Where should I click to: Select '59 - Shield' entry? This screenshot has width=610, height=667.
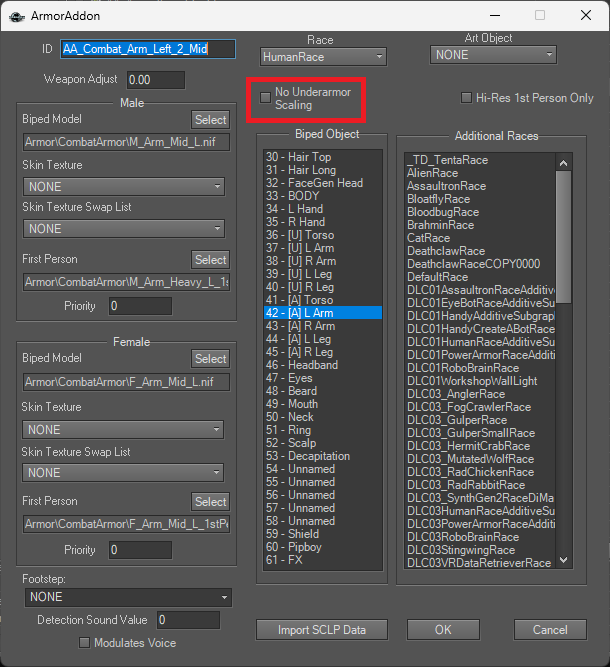coord(323,534)
